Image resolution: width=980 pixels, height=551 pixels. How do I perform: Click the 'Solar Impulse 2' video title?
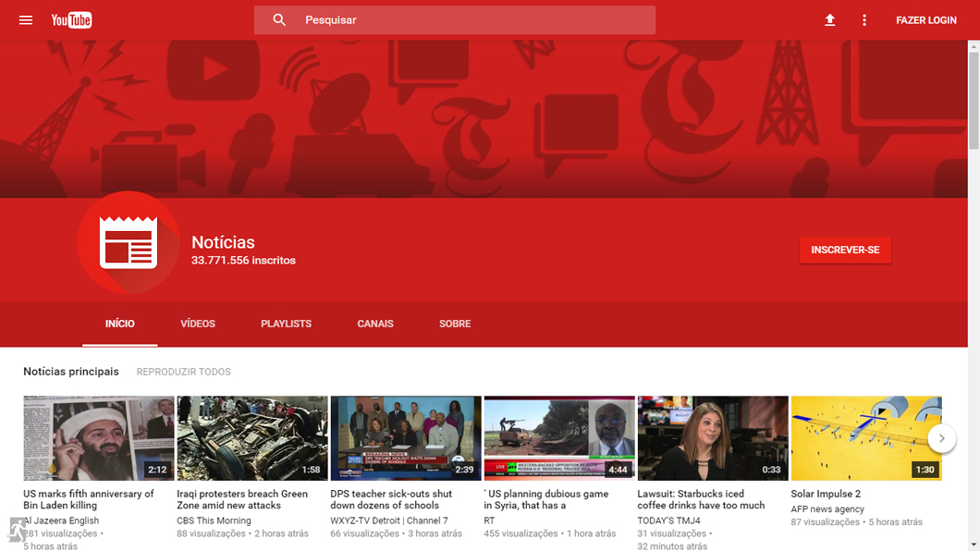click(x=826, y=494)
